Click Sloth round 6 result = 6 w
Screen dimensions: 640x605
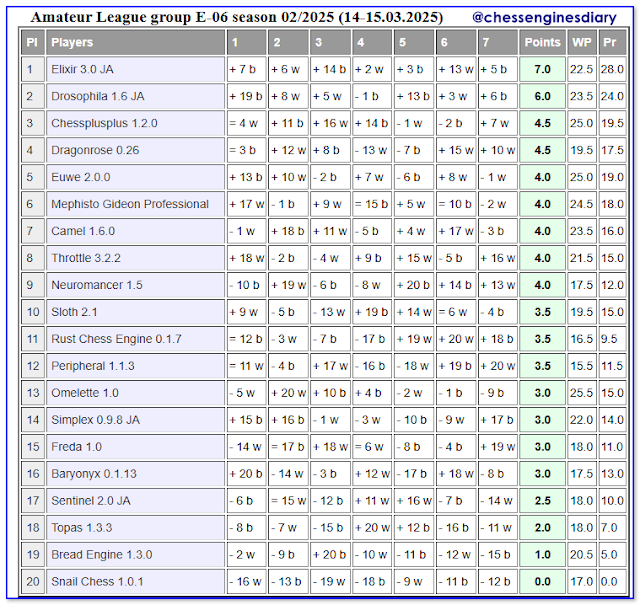[x=456, y=312]
